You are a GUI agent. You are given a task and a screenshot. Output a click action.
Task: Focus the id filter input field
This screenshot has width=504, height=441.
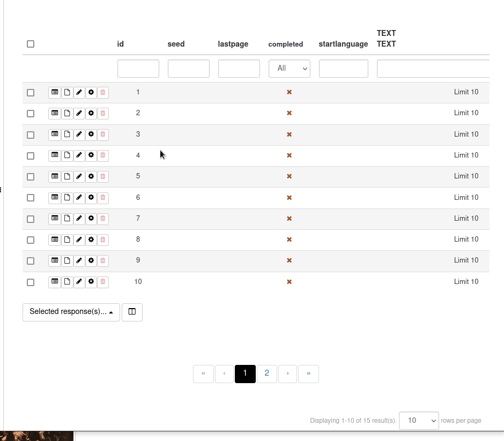[x=138, y=69]
